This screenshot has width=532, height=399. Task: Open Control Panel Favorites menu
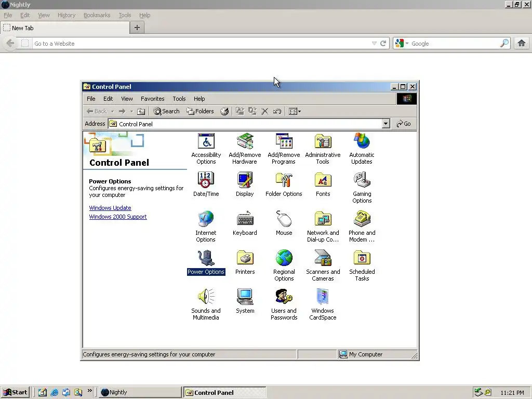[x=153, y=99]
